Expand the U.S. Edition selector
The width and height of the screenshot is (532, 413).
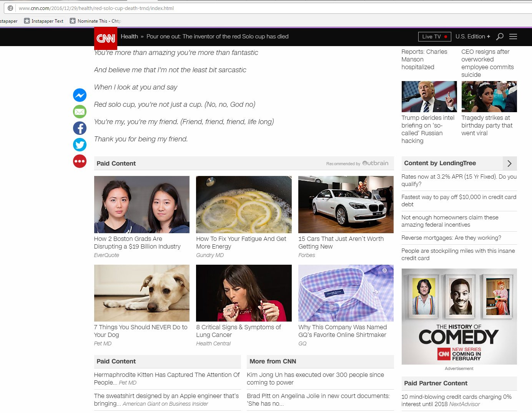pyautogui.click(x=472, y=36)
